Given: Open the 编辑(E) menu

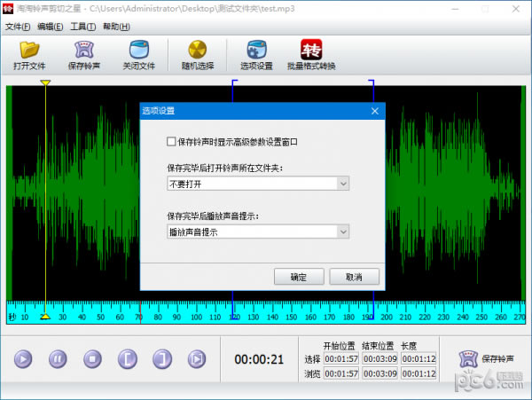Looking at the screenshot, I should [x=51, y=27].
